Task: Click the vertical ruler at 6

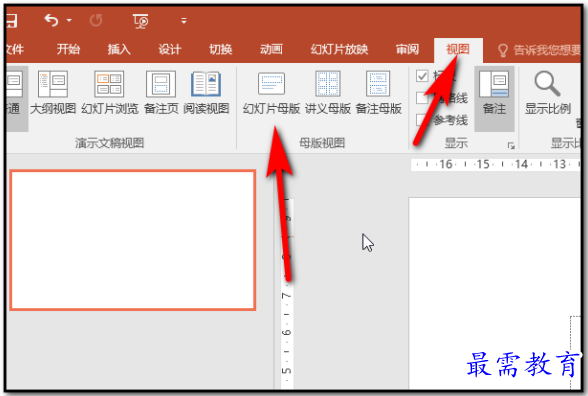Action: click(x=286, y=332)
